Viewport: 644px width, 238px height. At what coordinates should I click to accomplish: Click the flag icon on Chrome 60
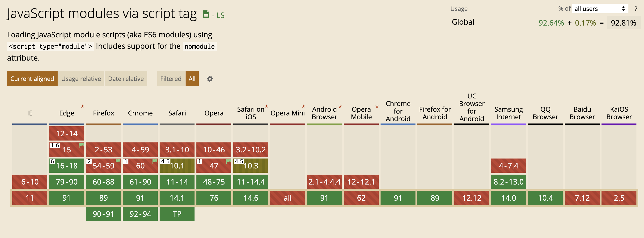pyautogui.click(x=155, y=161)
